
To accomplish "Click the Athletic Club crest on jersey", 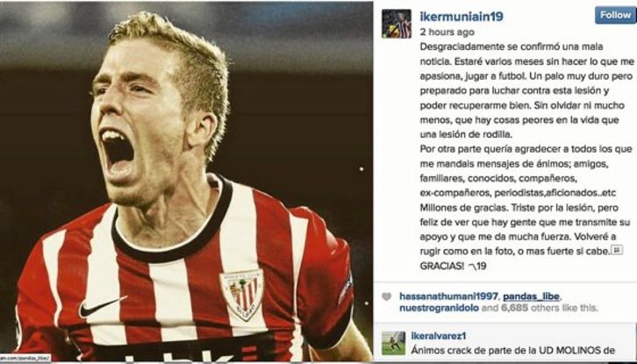I will click(241, 295).
